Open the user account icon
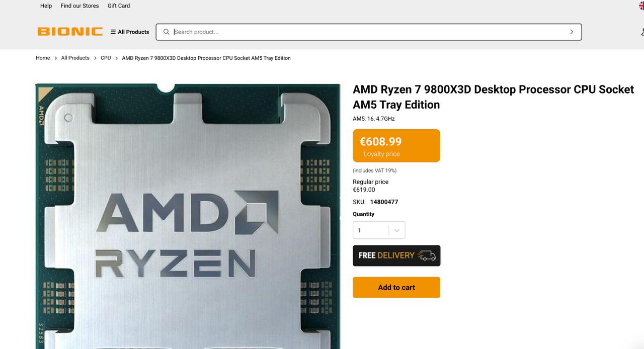The width and height of the screenshot is (644, 349). point(642,32)
